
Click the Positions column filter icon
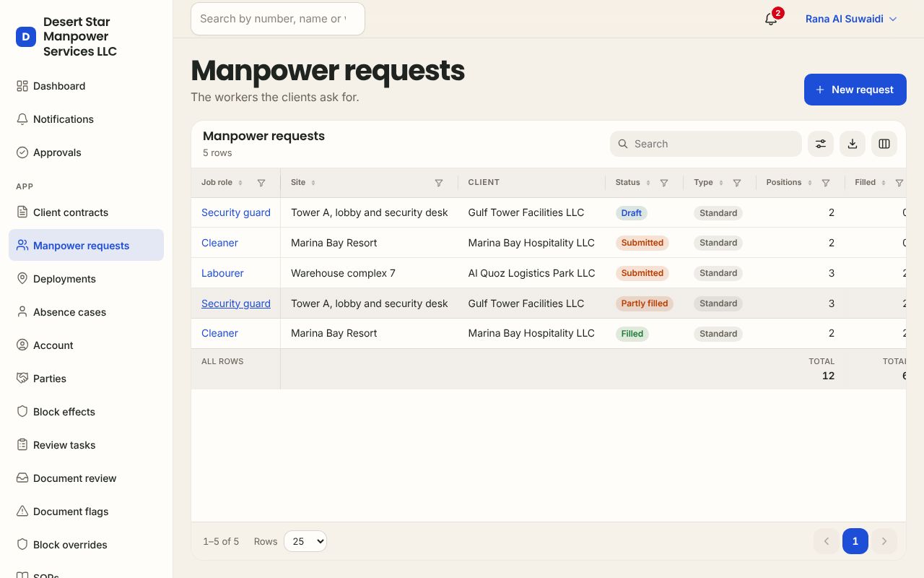[x=826, y=183]
